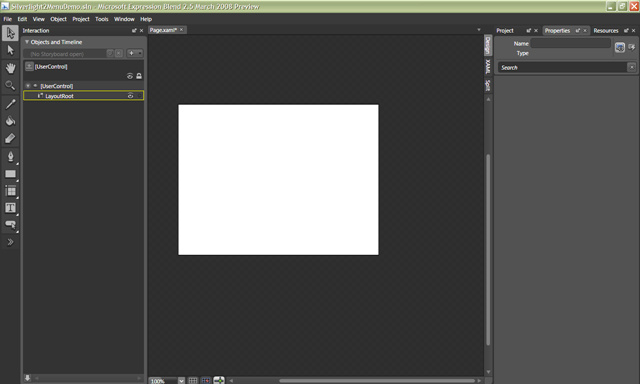Image resolution: width=640 pixels, height=384 pixels.
Task: Select the Rectangle shape tool
Action: click(x=10, y=174)
